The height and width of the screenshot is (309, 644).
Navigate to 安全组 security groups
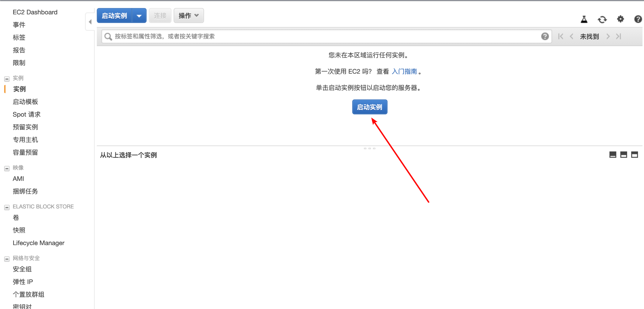[22, 269]
